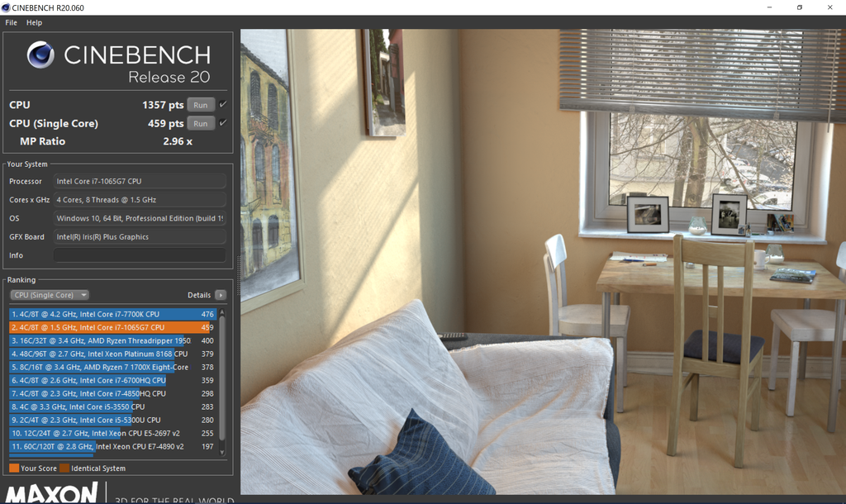Screen dimensions: 846x504
Task: Select ranking row Intel Core i5-3550
Action: [x=112, y=407]
